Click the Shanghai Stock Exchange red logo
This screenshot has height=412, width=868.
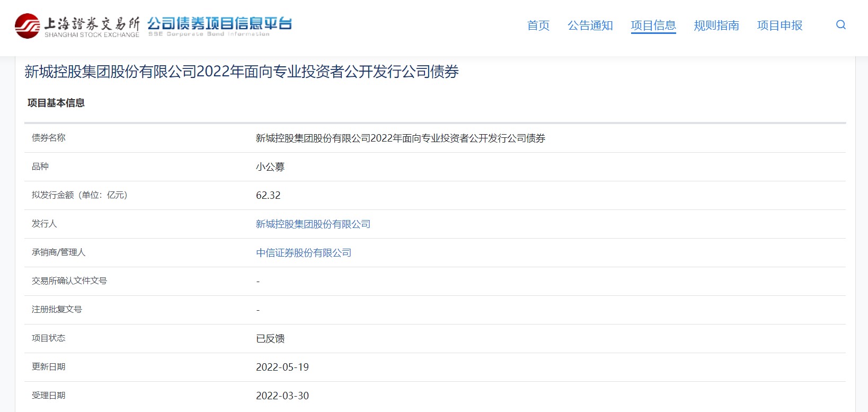pyautogui.click(x=27, y=26)
